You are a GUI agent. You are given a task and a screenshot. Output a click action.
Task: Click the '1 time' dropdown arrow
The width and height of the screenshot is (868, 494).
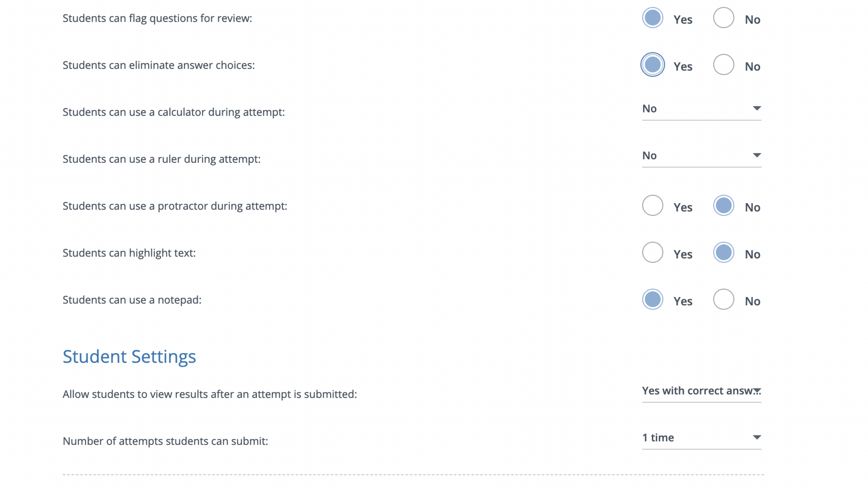[x=757, y=438]
